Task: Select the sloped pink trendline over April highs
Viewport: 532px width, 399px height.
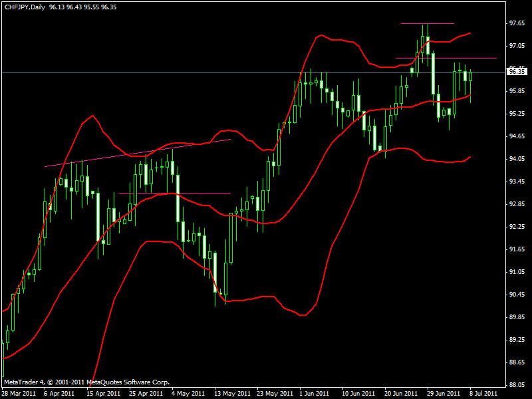Action: pos(138,153)
